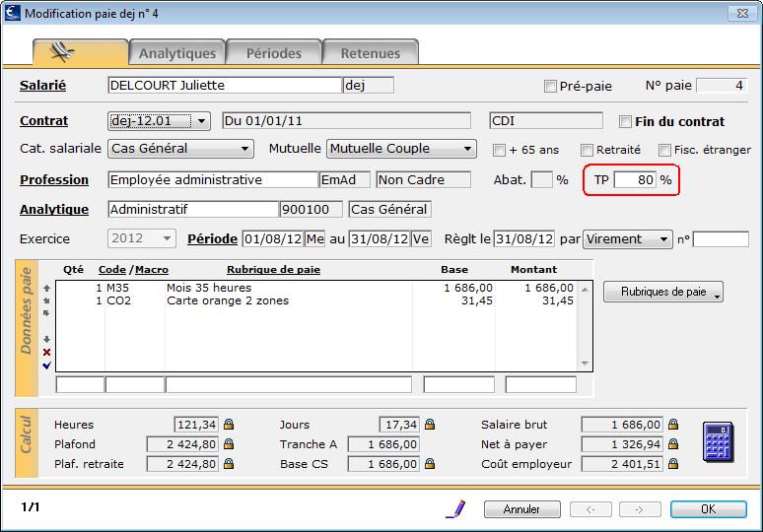Click the period start date 01/08/12 field

click(273, 238)
